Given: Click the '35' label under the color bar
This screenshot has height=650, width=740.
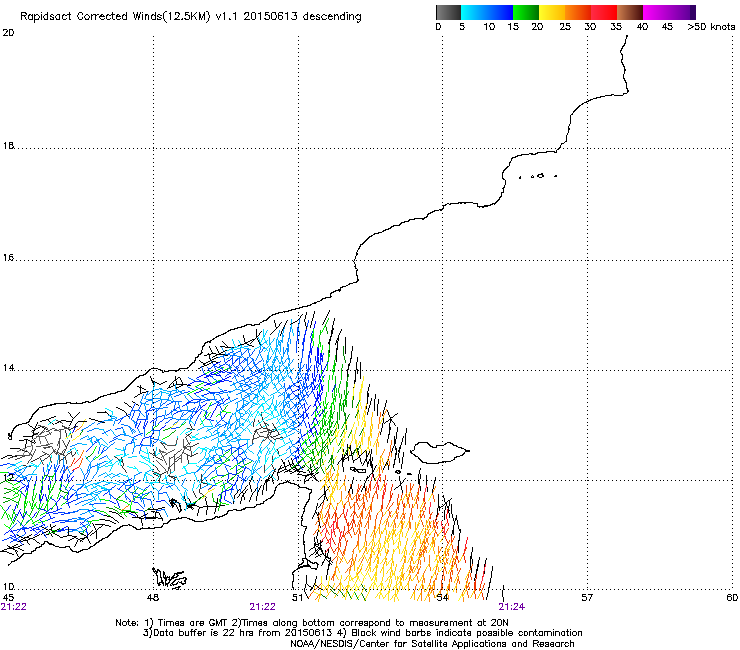Looking at the screenshot, I should pyautogui.click(x=616, y=27).
